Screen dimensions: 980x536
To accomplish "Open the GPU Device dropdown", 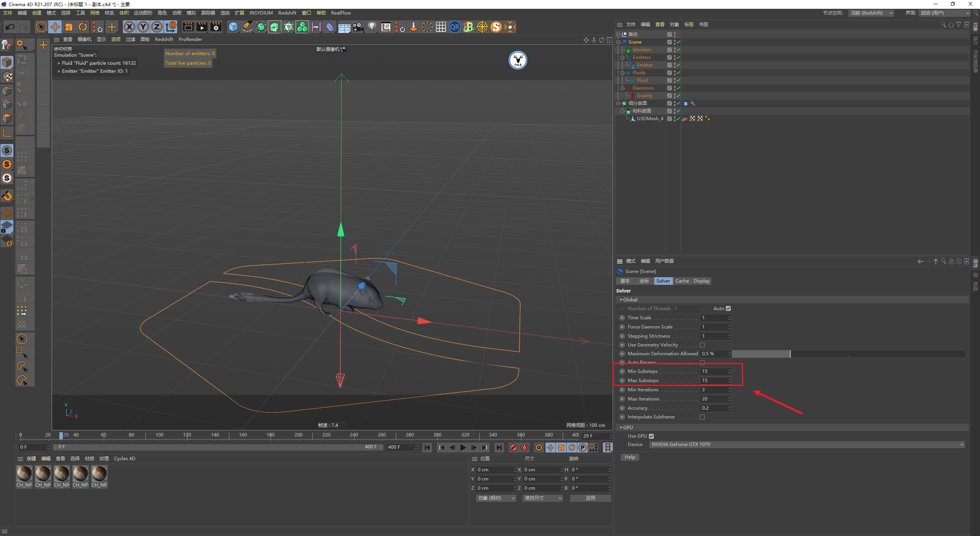I will click(x=807, y=444).
